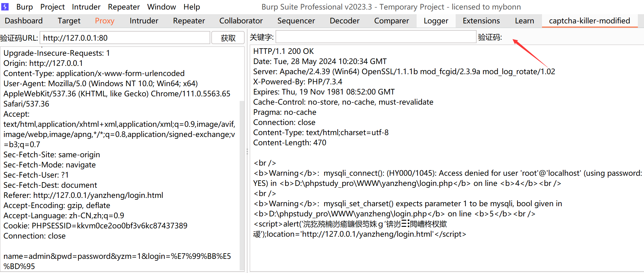Image resolution: width=644 pixels, height=273 pixels.
Task: Switch to the Intruder tab
Action: 144,21
